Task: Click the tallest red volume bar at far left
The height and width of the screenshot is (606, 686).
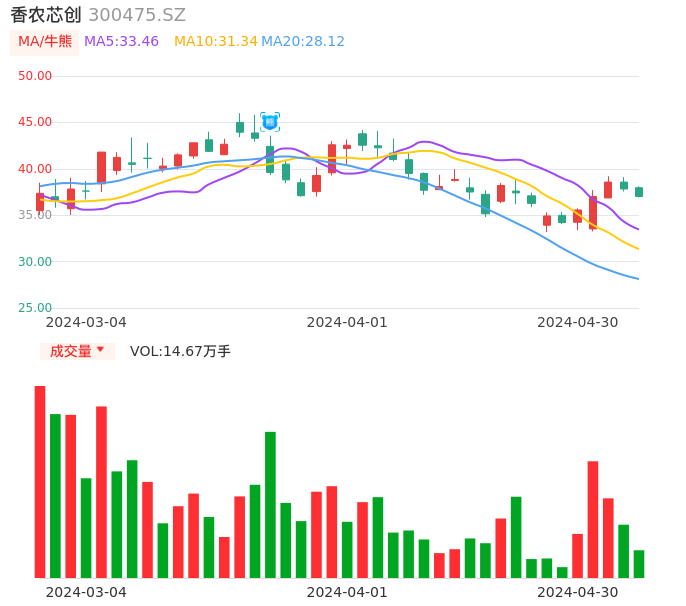Action: pyautogui.click(x=40, y=482)
